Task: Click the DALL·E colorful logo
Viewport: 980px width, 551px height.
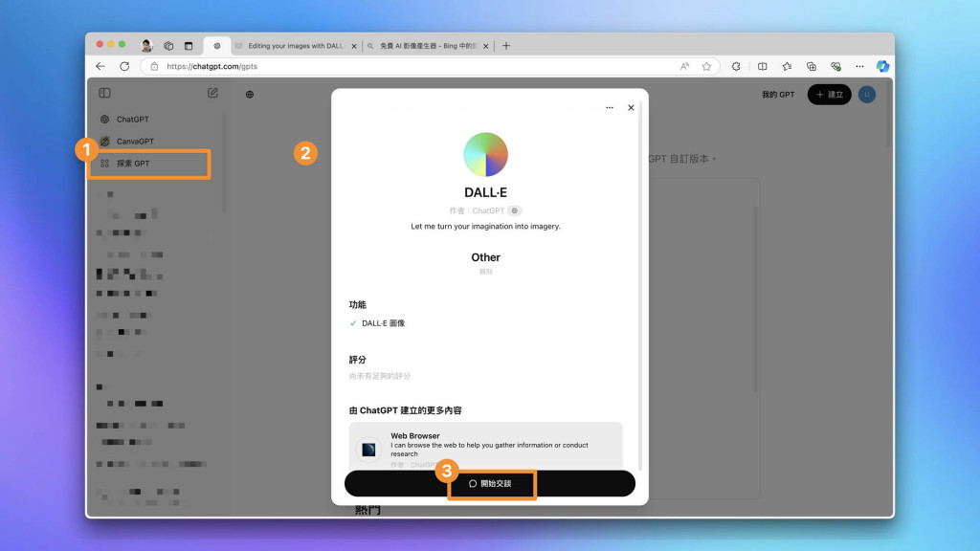Action: pos(485,154)
